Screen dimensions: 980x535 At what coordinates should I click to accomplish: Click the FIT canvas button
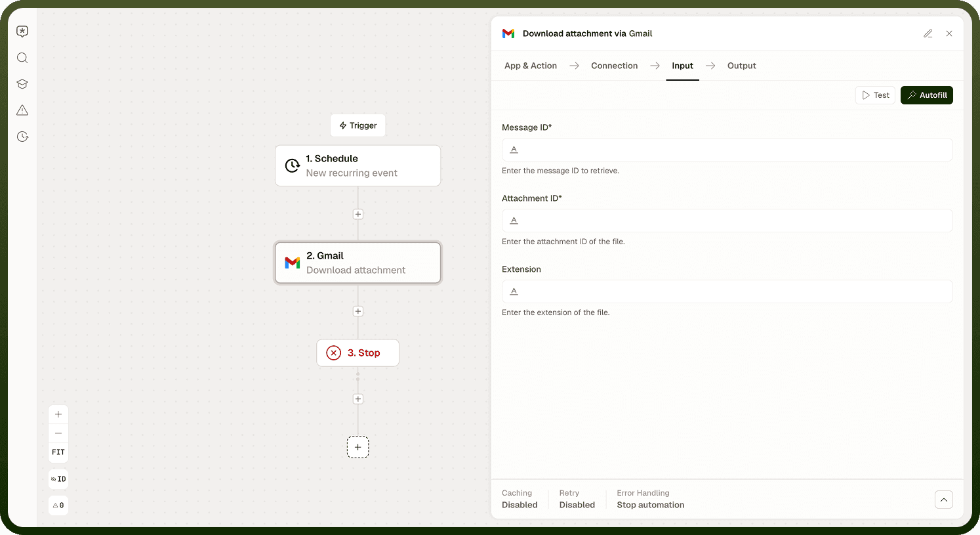[x=58, y=452]
